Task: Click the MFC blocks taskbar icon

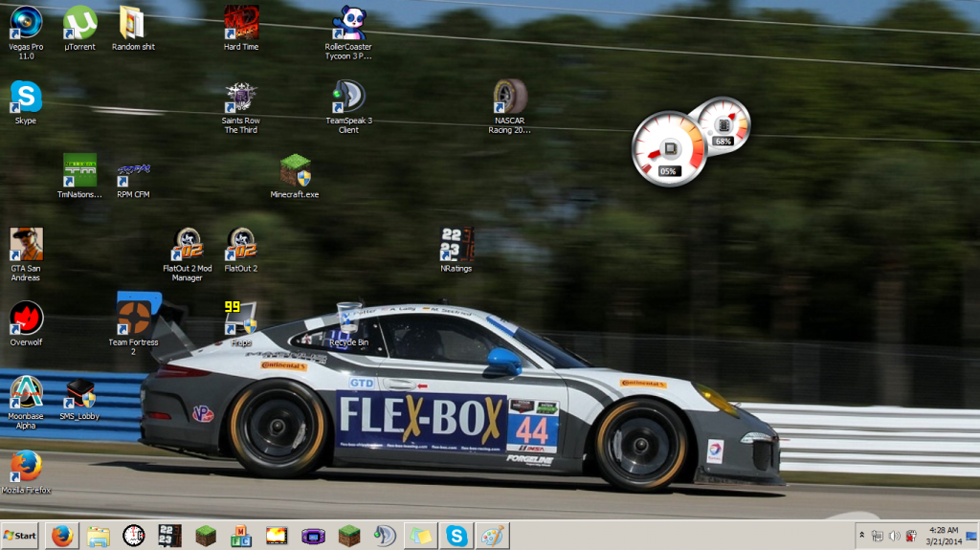Action: pos(240,536)
